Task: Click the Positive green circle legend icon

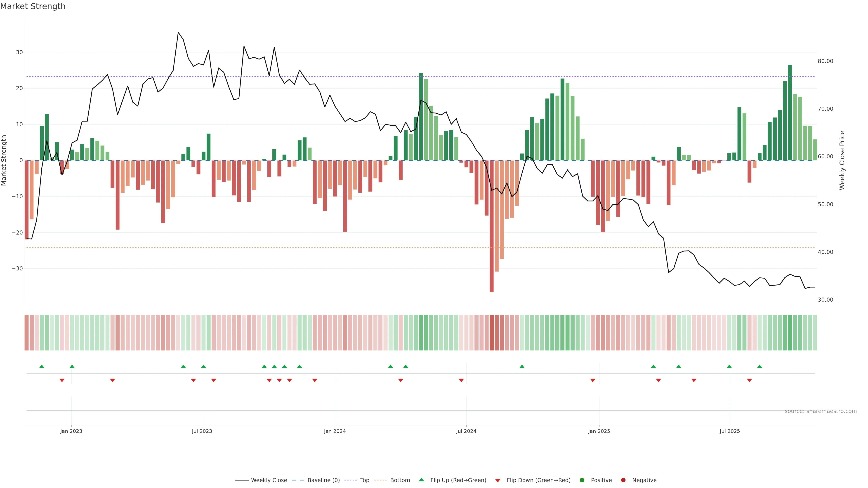Action: tap(582, 480)
